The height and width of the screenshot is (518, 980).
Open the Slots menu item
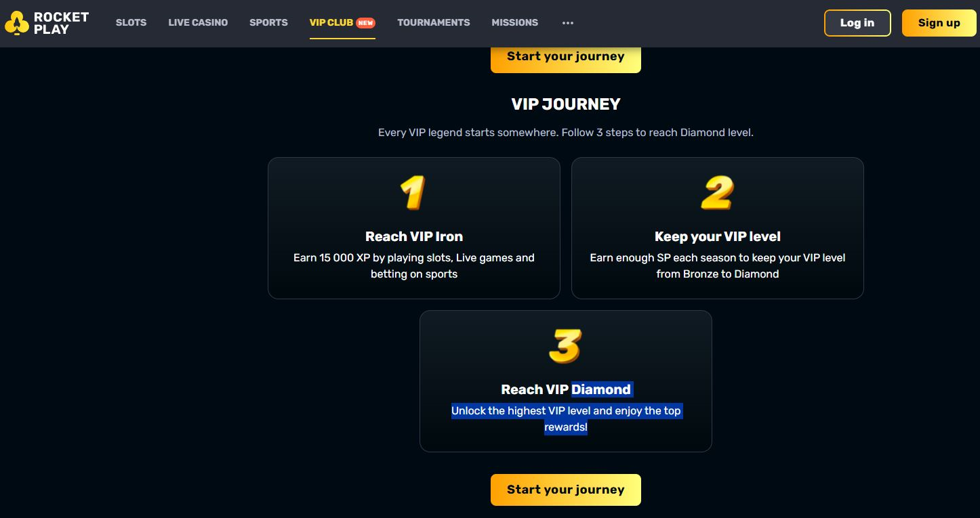131,22
